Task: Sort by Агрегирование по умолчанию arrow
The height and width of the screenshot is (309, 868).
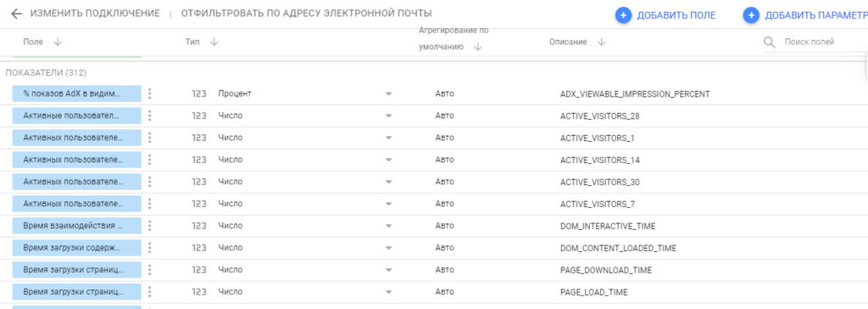Action: tap(478, 48)
